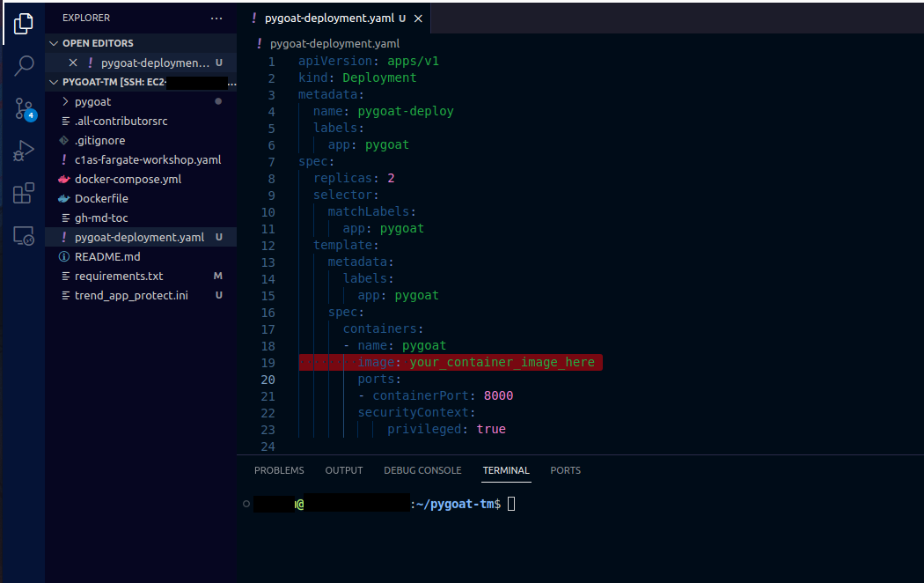Viewport: 924px width, 583px height.
Task: Click the modified dot beside pygoat folder
Action: tap(218, 101)
